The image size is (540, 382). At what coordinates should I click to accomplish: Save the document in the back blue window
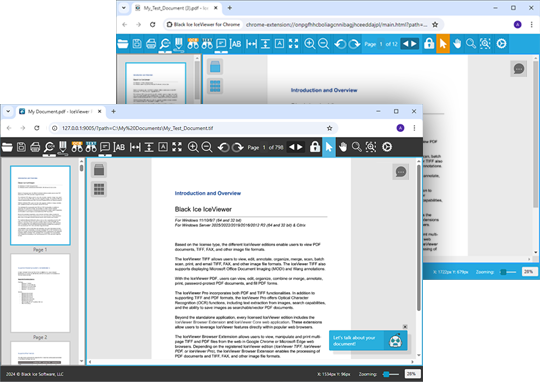point(137,44)
